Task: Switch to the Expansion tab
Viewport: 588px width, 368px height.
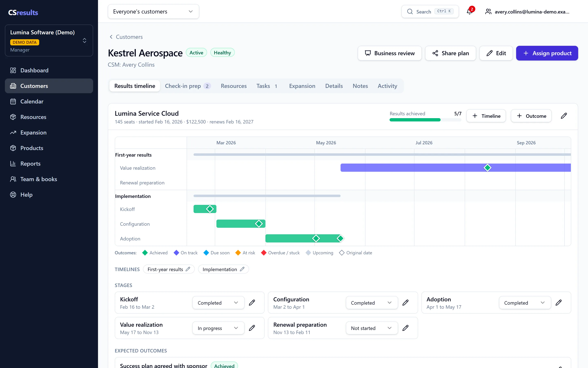Action: (x=302, y=86)
